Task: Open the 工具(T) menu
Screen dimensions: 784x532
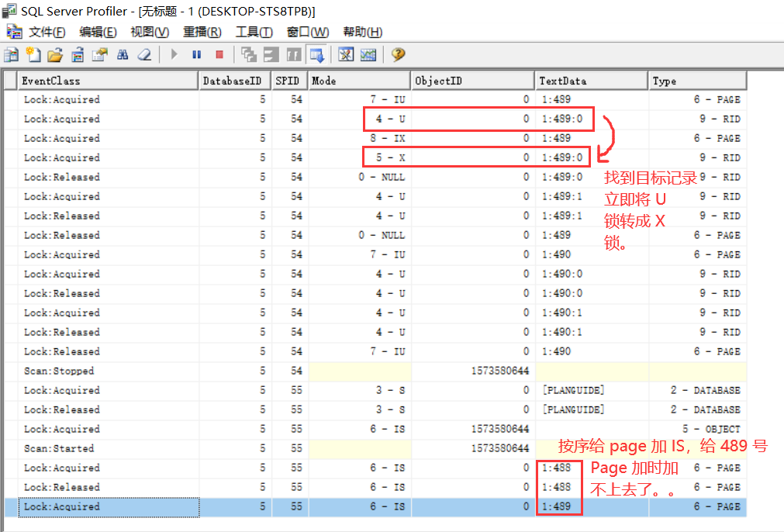Action: (x=254, y=32)
